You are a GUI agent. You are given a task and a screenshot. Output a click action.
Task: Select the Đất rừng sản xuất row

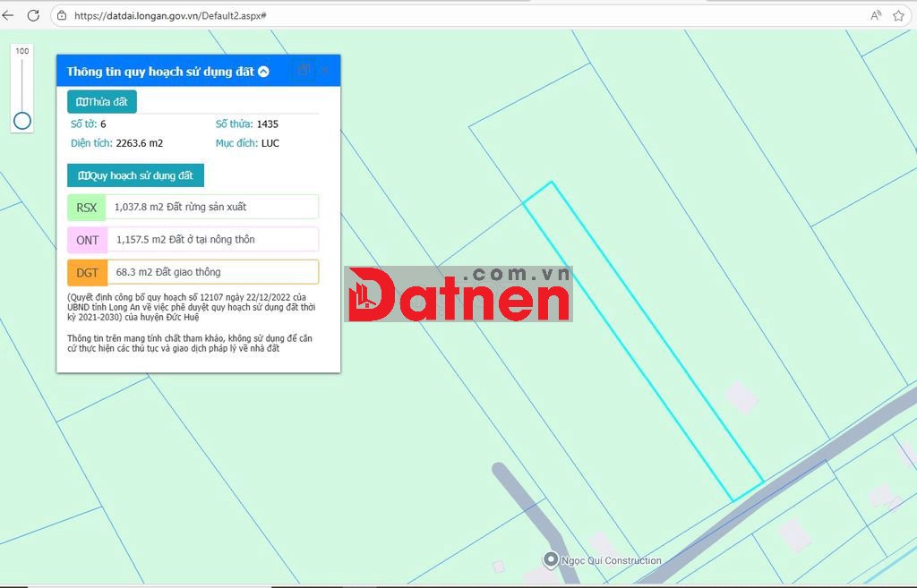211,208
